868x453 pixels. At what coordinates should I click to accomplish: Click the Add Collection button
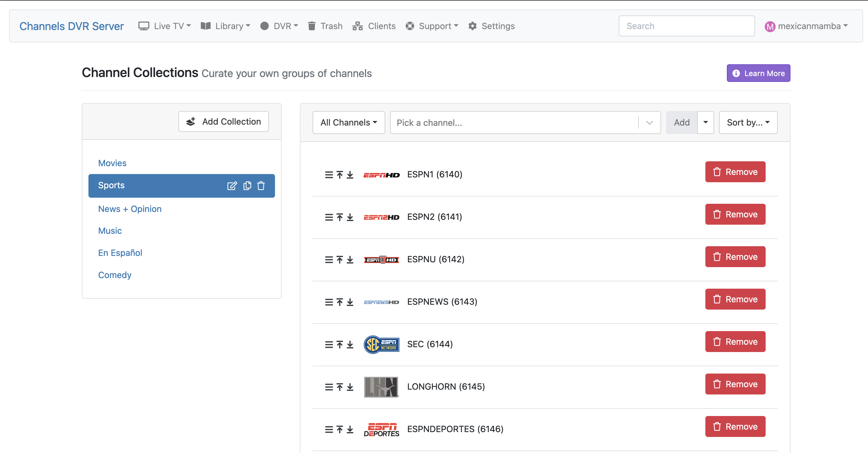pos(224,121)
